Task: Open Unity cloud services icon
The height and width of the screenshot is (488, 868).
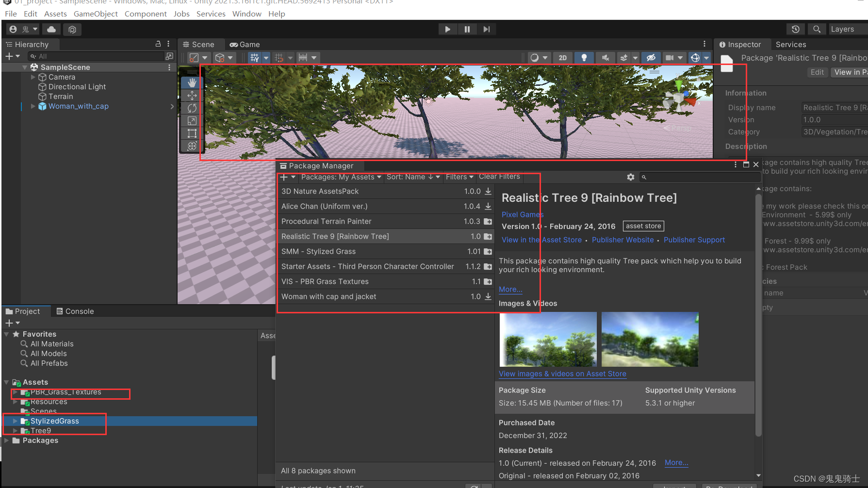Action: coord(51,29)
